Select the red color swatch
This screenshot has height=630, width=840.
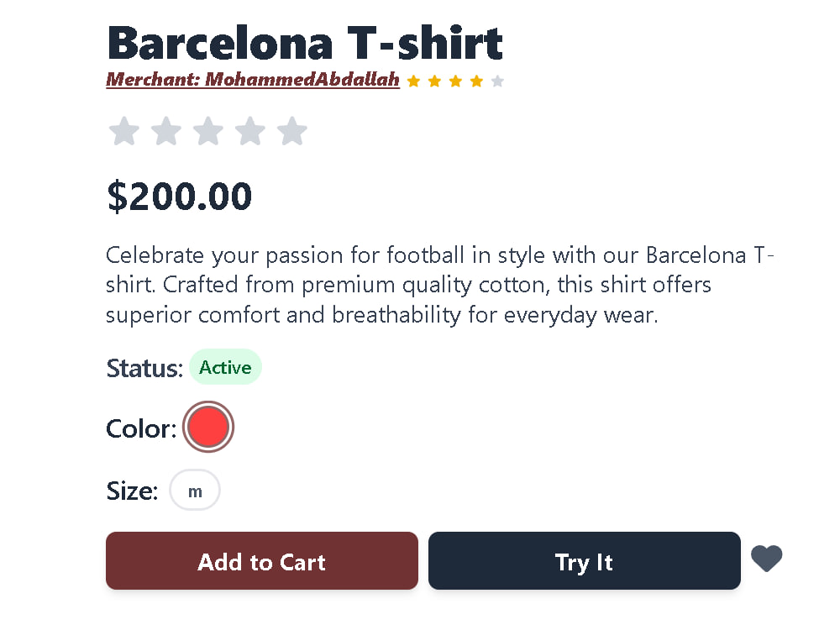point(208,427)
